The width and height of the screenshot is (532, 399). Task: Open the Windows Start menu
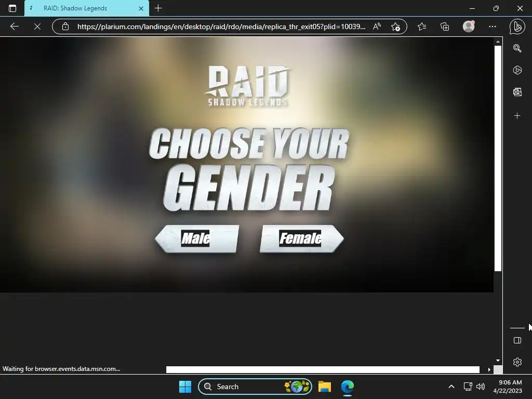(x=185, y=387)
